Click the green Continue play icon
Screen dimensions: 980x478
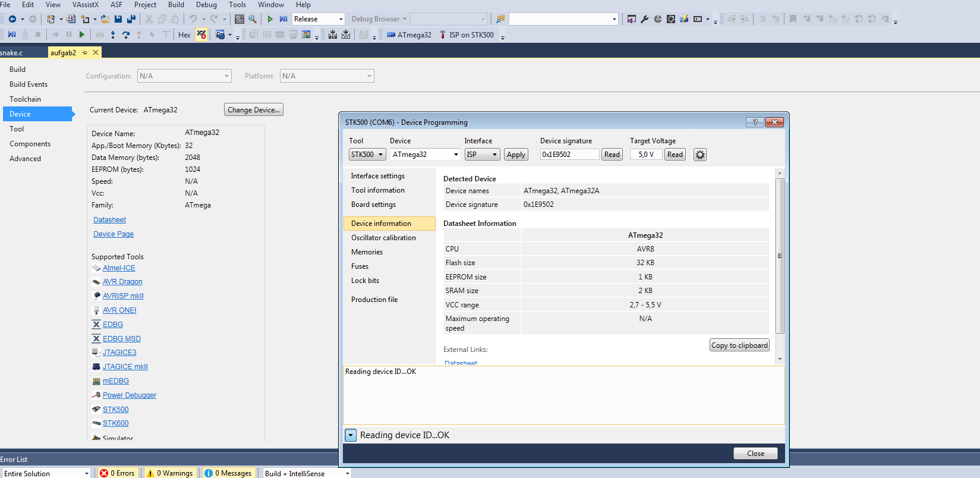tap(82, 34)
